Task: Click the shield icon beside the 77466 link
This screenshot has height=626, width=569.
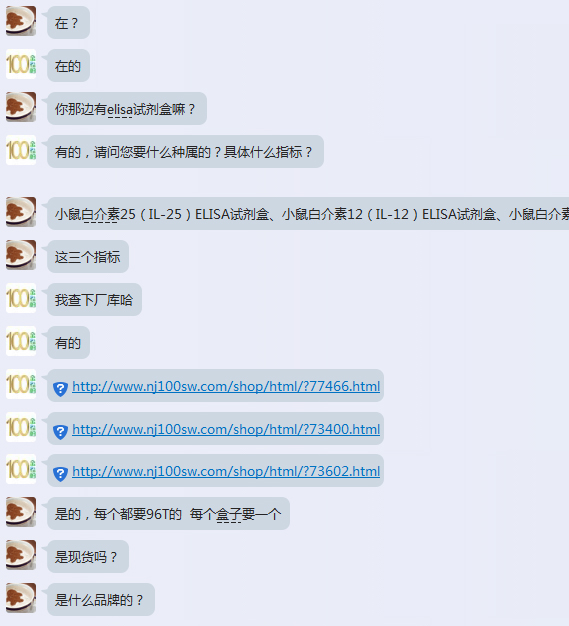Action: pyautogui.click(x=60, y=389)
